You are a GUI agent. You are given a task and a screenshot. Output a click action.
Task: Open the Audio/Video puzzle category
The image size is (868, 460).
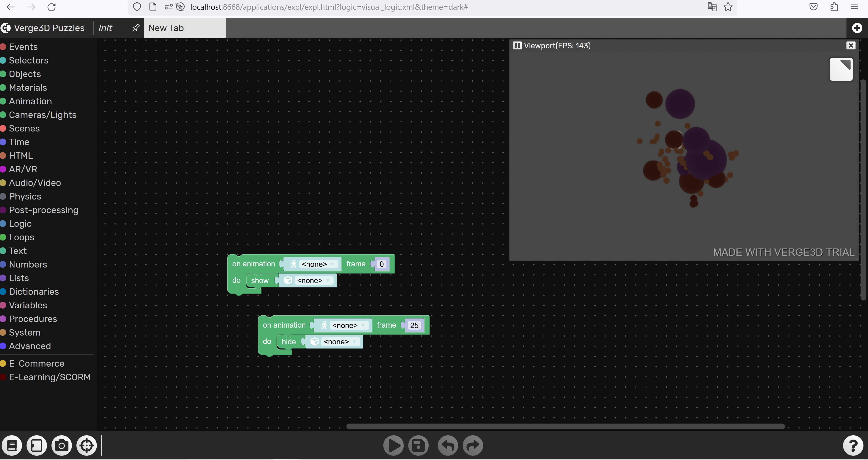coord(35,183)
